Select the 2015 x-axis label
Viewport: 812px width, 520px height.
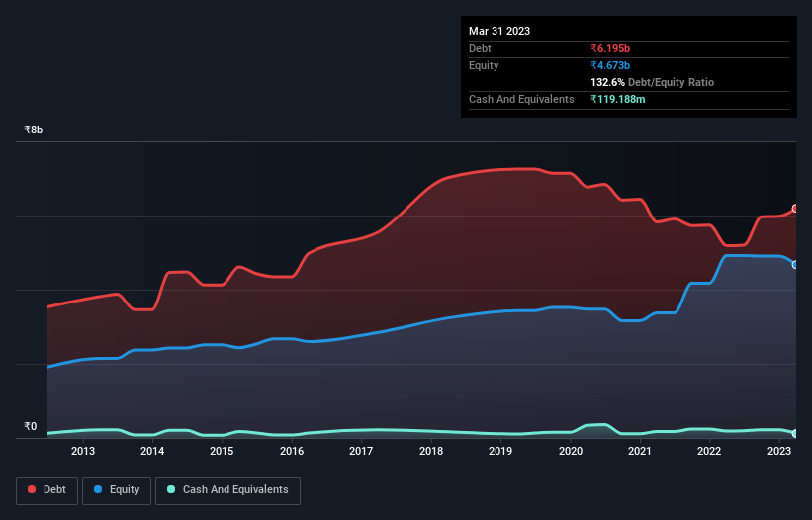222,451
